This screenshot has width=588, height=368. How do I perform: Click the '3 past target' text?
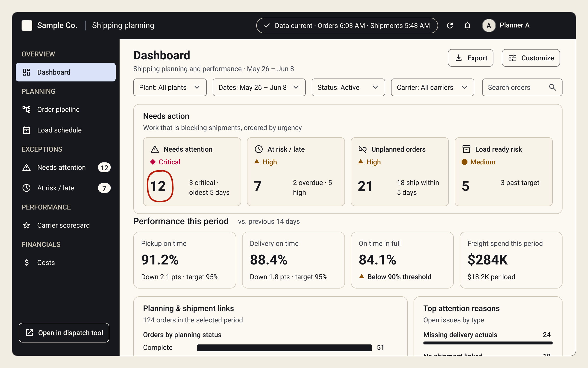coord(520,183)
